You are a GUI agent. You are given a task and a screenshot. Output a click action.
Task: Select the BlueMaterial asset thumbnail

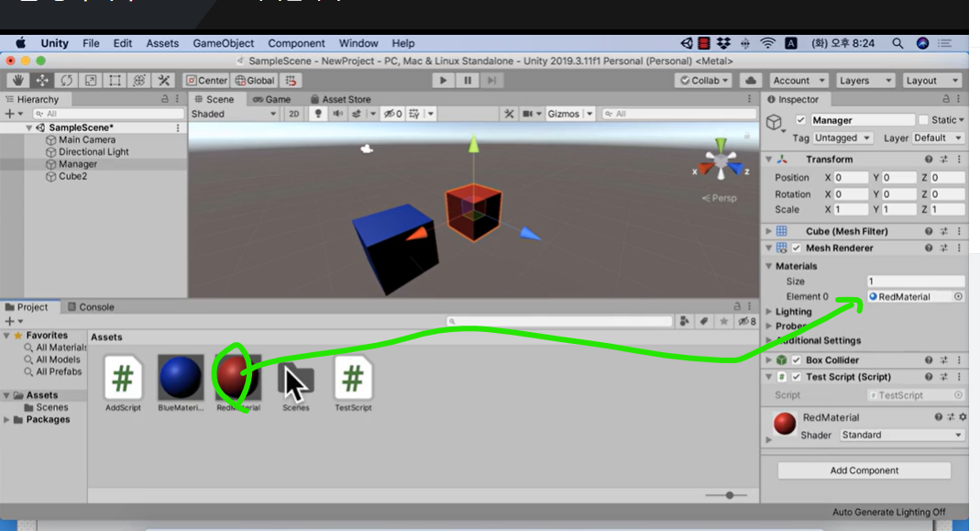pyautogui.click(x=181, y=377)
